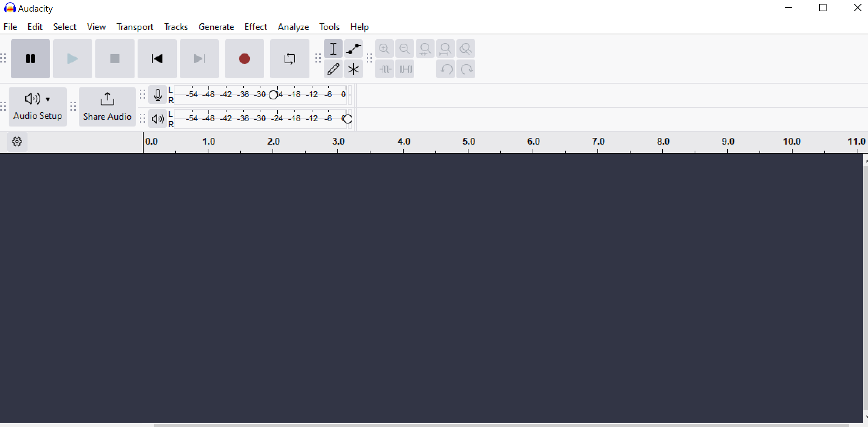The width and height of the screenshot is (868, 427).
Task: Click the Zoom In magnifier
Action: point(384,49)
